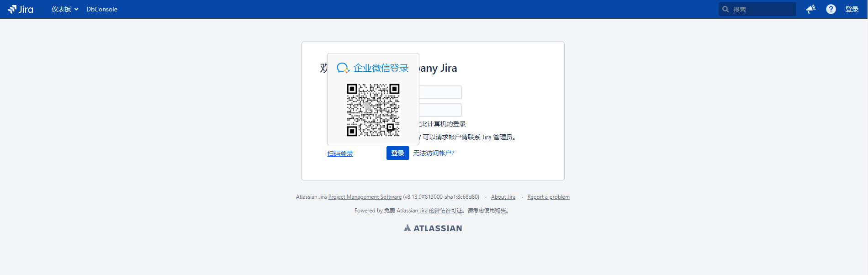Open the 无法访问帐户? link
868x275 pixels.
[x=434, y=153]
